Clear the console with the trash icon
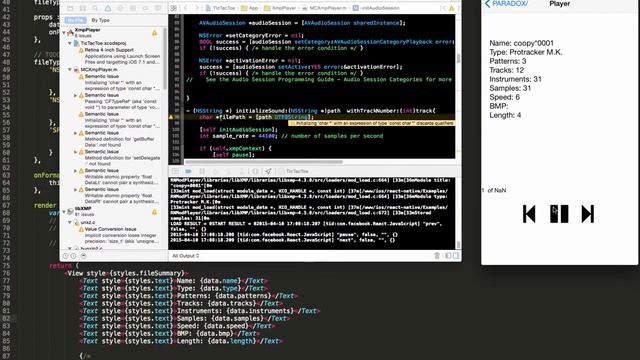The image size is (640, 360). (x=437, y=256)
